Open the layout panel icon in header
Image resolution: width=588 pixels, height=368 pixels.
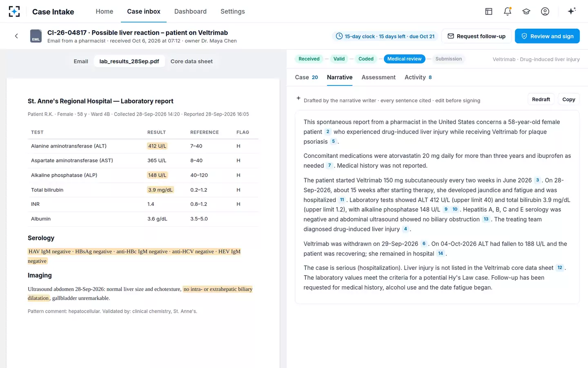pos(489,11)
